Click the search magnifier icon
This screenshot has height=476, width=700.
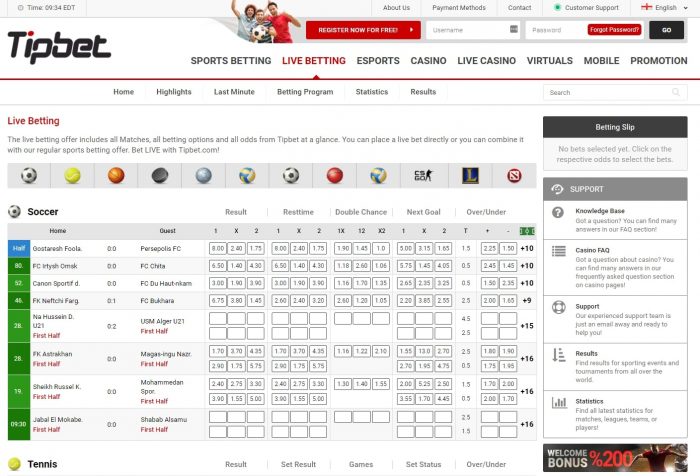[x=676, y=92]
